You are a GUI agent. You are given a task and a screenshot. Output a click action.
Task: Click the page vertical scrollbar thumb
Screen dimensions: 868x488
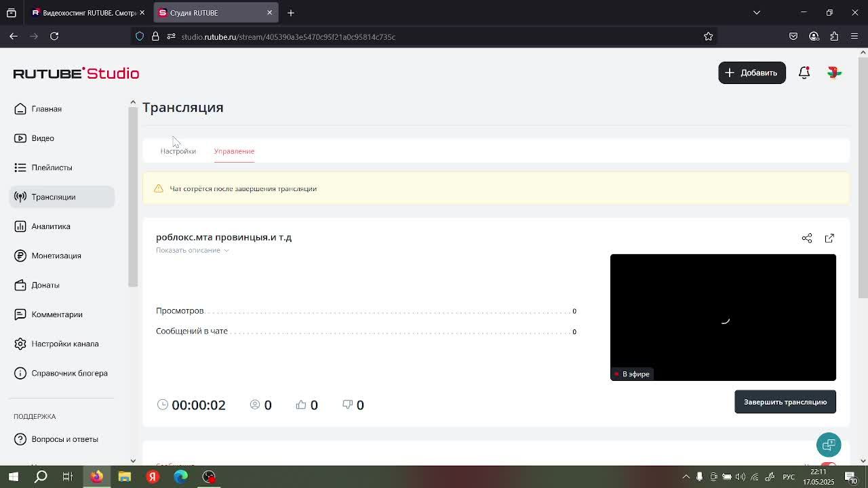coord(863,178)
